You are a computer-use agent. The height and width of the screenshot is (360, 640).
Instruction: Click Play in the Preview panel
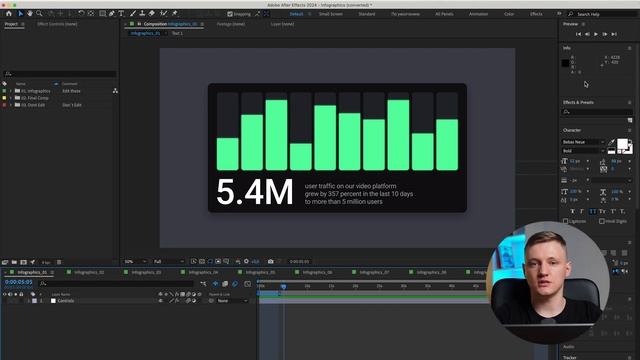(596, 34)
